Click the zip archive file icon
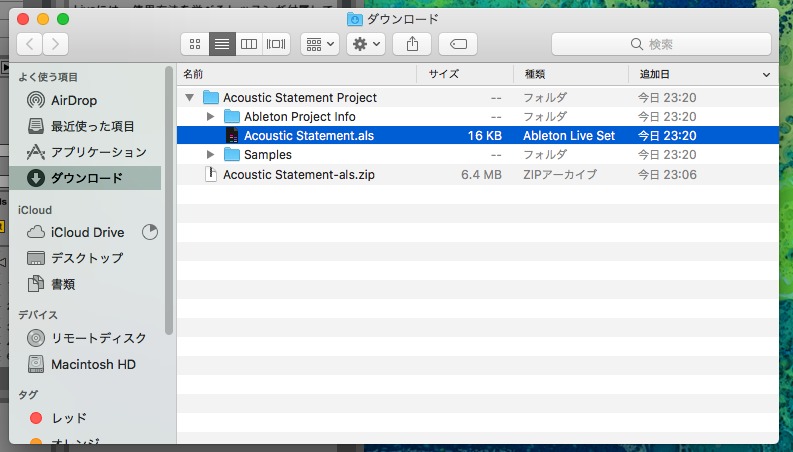Image resolution: width=793 pixels, height=452 pixels. (210, 174)
